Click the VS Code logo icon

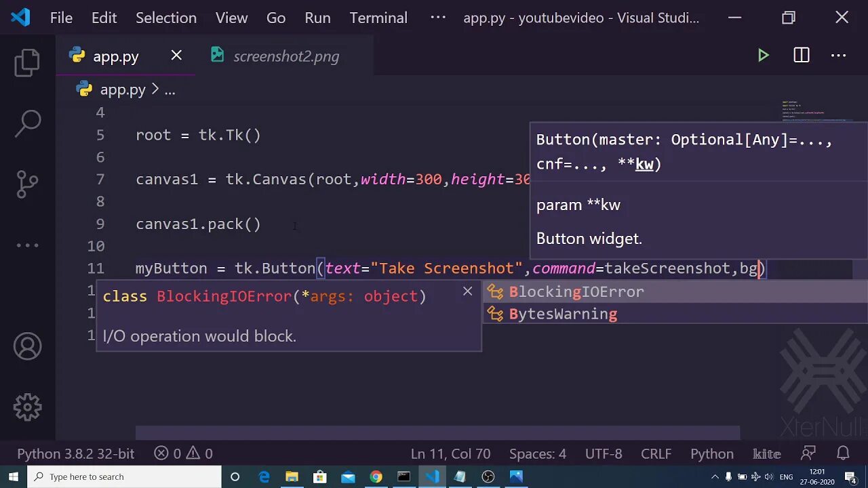pos(20,18)
